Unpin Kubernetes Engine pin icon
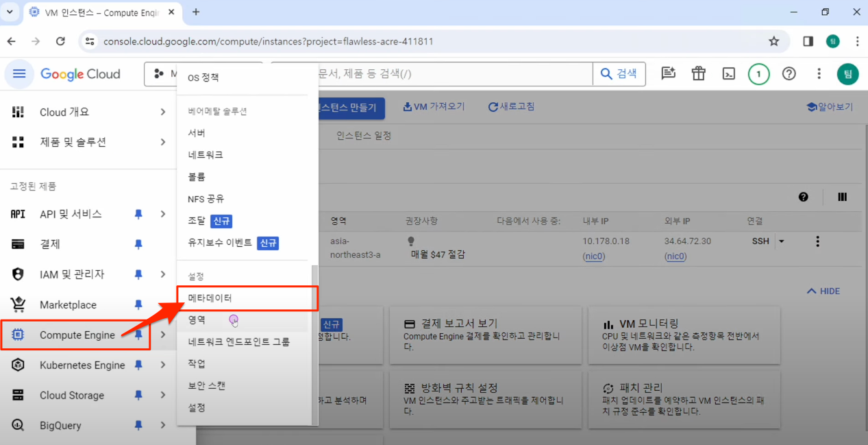 tap(138, 365)
